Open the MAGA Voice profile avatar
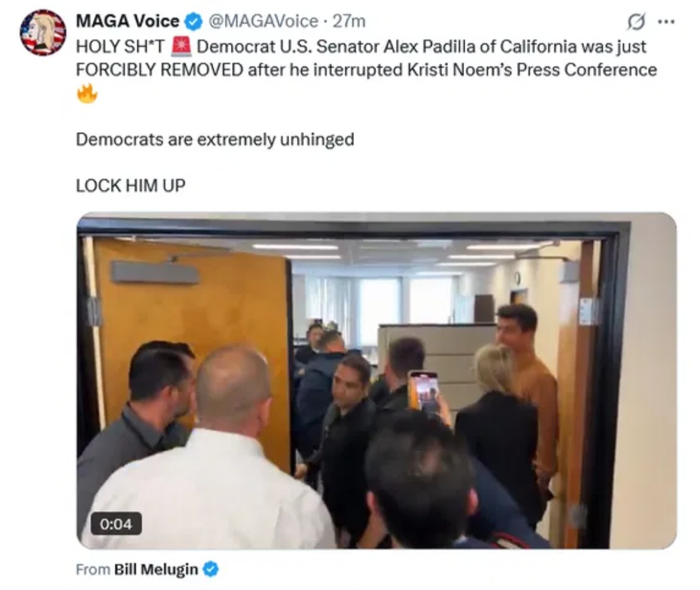The width and height of the screenshot is (700, 590). click(43, 32)
